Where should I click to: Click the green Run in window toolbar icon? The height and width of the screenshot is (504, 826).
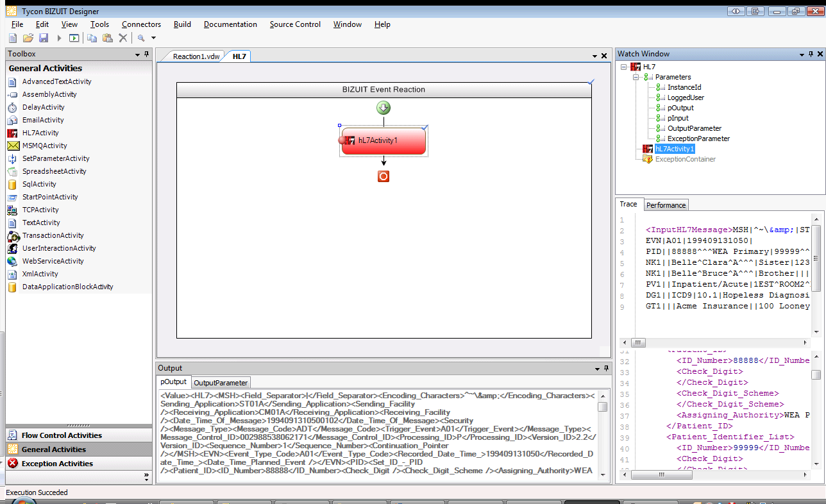tap(74, 38)
